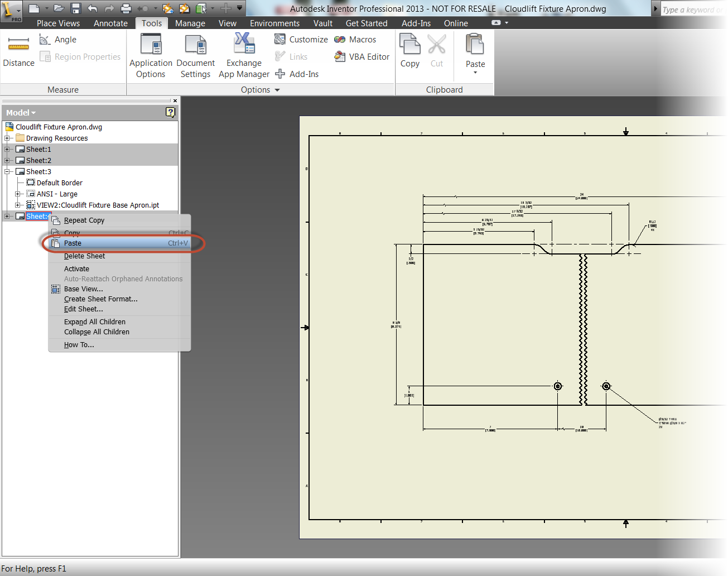The width and height of the screenshot is (728, 576).
Task: Switch to the Annotate ribbon tab
Action: (110, 23)
